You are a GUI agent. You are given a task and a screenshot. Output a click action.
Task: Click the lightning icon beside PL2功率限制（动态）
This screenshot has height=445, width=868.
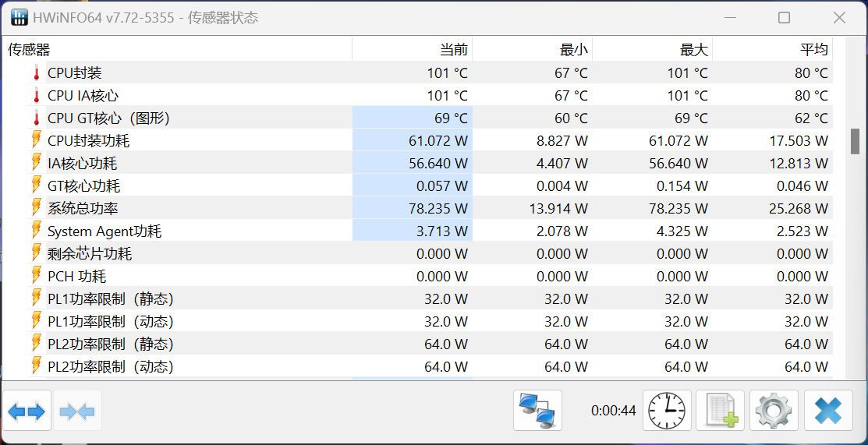click(37, 366)
